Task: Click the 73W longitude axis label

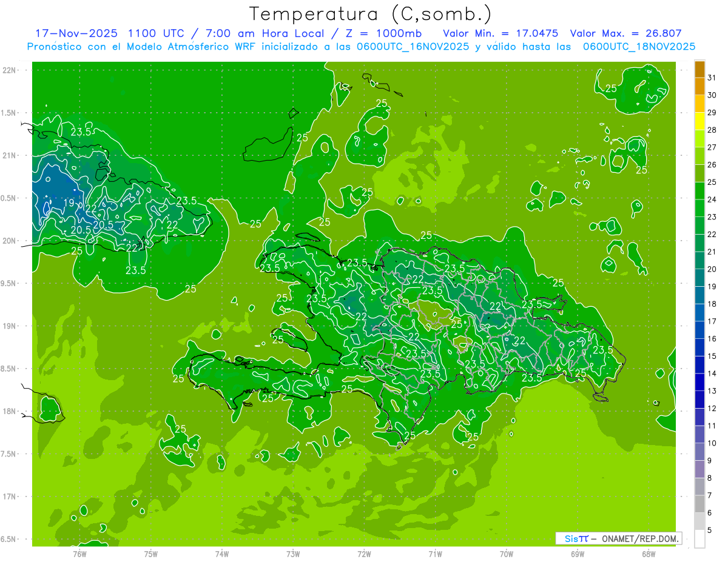Action: [x=293, y=554]
